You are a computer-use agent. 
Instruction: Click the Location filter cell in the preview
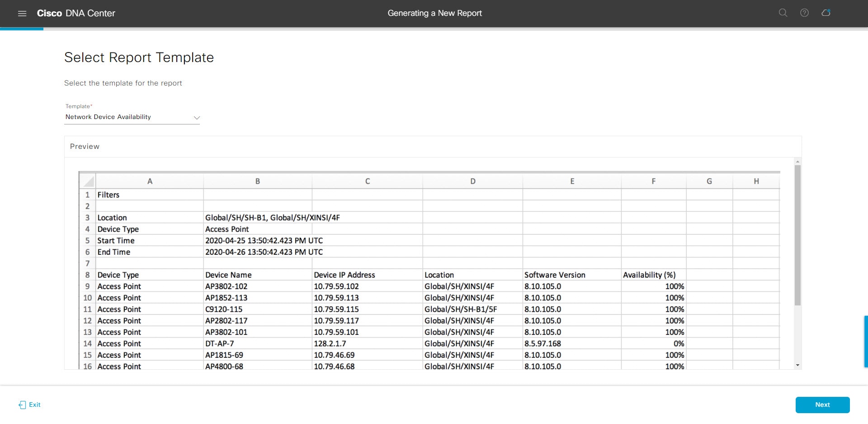coord(112,218)
